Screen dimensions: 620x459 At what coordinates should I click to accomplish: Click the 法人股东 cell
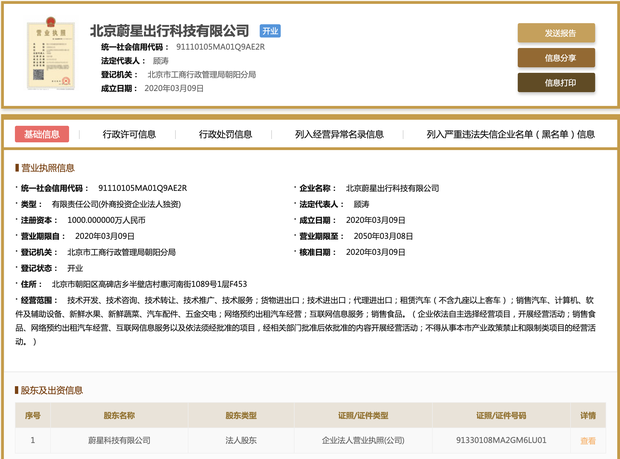241,440
